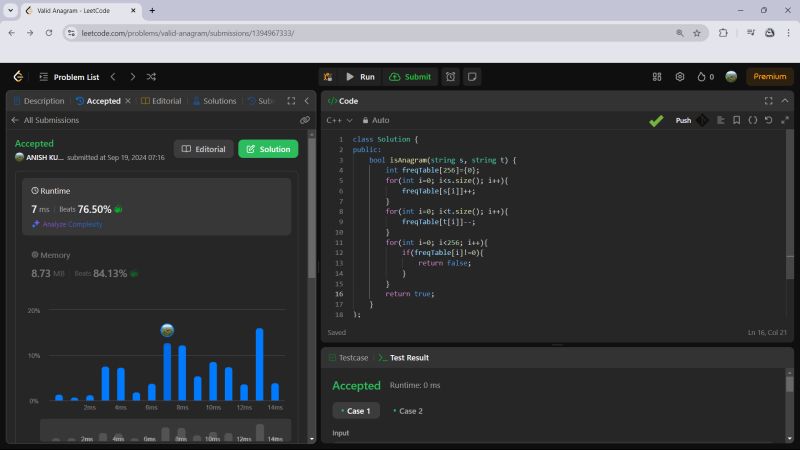Open the layout grid icon
Screen dimensions: 800x450
coord(657,77)
